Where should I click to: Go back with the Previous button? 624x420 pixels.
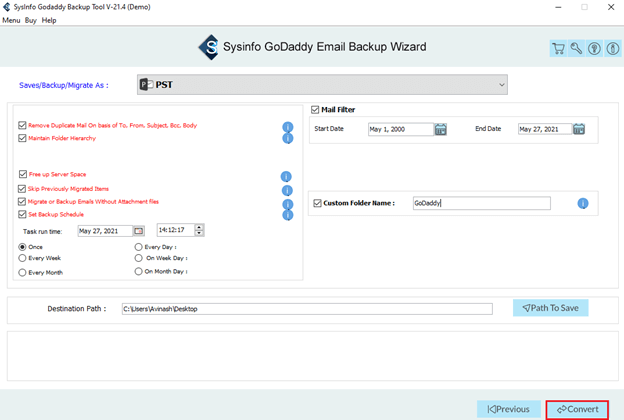coord(508,409)
